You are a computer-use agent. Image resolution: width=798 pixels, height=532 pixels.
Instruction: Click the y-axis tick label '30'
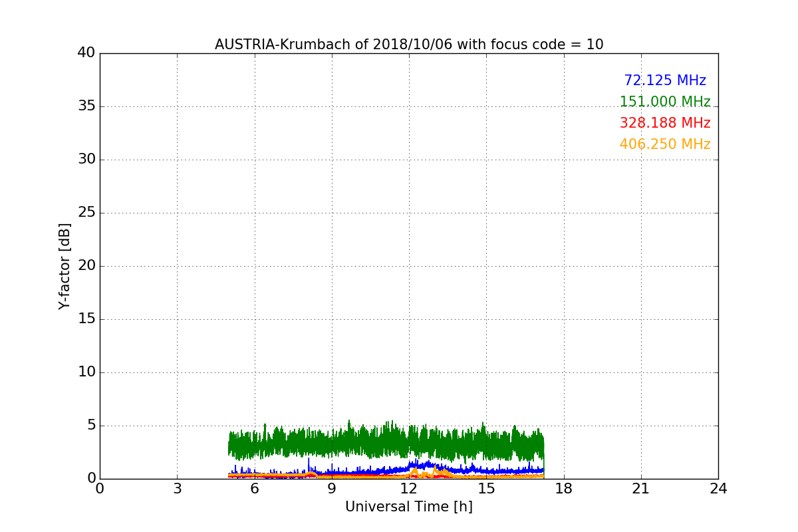coord(86,160)
